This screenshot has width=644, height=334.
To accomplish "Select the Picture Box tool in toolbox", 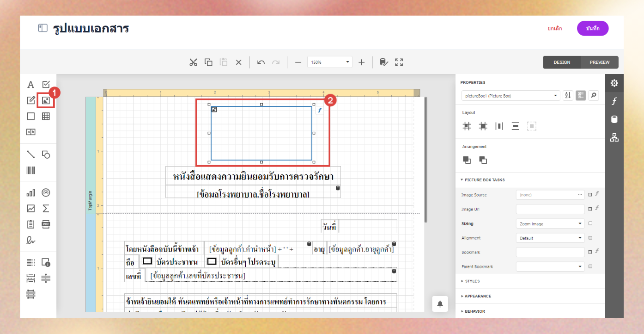I will click(46, 100).
